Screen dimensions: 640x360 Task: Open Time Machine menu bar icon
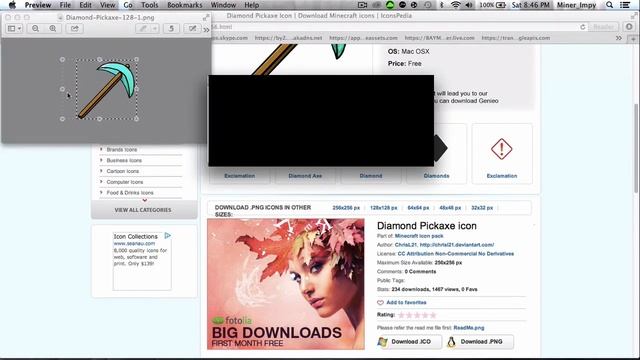(x=427, y=5)
